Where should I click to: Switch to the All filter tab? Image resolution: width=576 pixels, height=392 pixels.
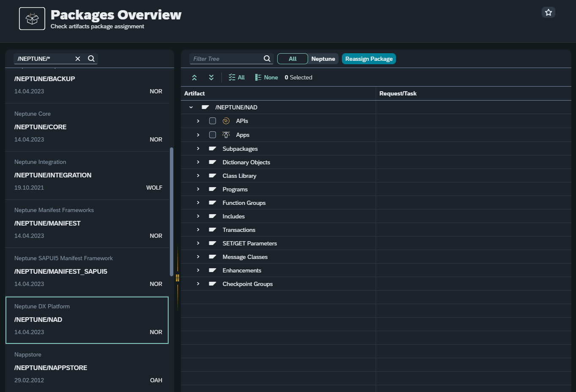pos(292,59)
